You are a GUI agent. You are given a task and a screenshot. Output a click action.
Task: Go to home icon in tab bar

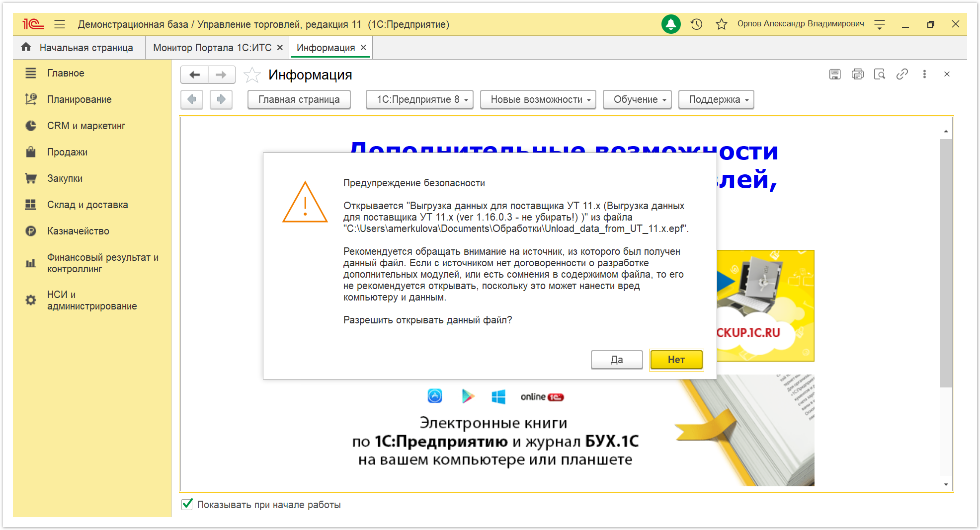(26, 47)
